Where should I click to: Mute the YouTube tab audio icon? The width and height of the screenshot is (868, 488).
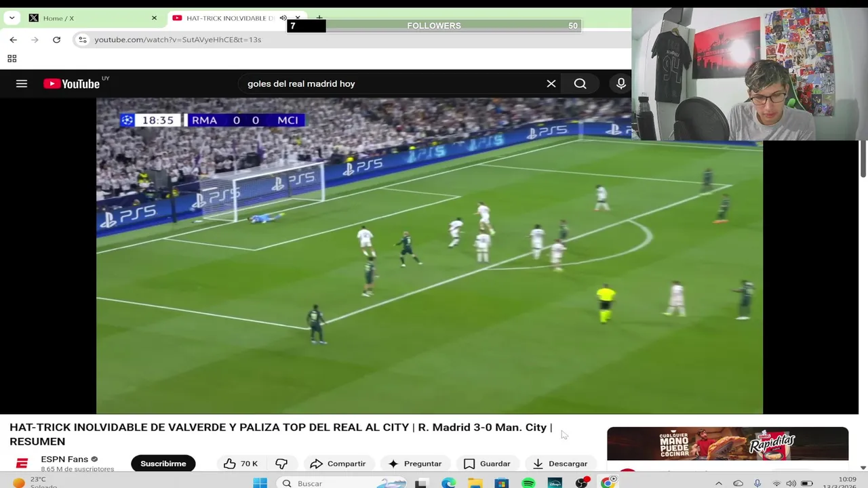[283, 18]
